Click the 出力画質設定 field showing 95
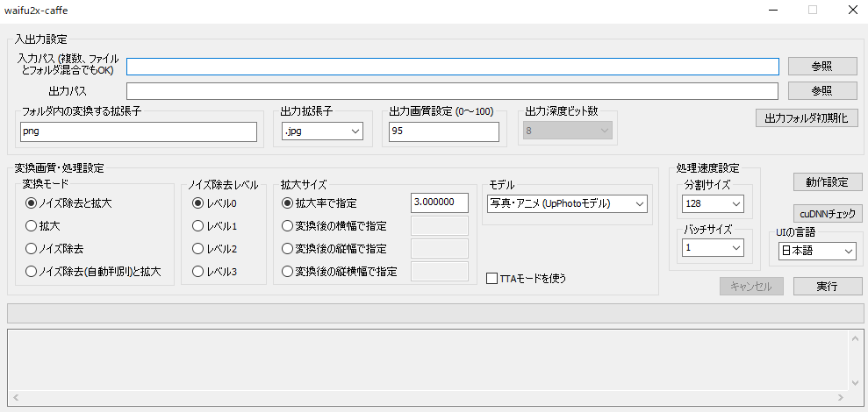 coord(444,131)
